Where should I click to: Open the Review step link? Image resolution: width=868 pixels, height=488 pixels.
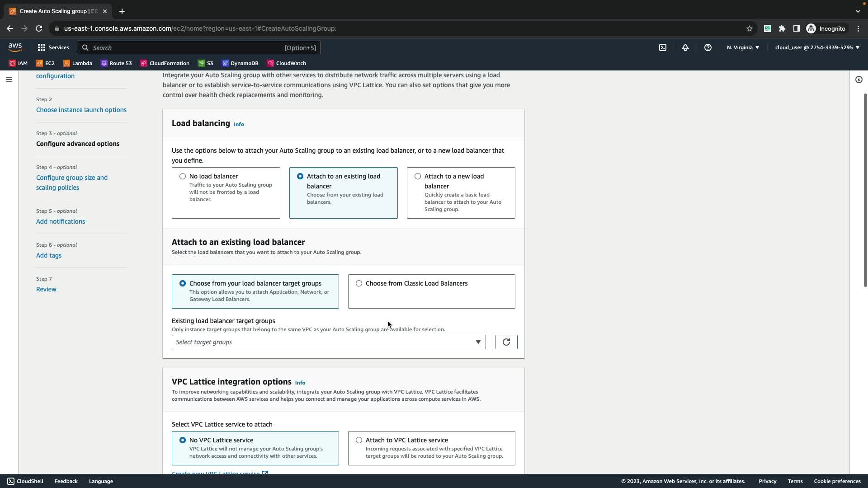tap(46, 289)
